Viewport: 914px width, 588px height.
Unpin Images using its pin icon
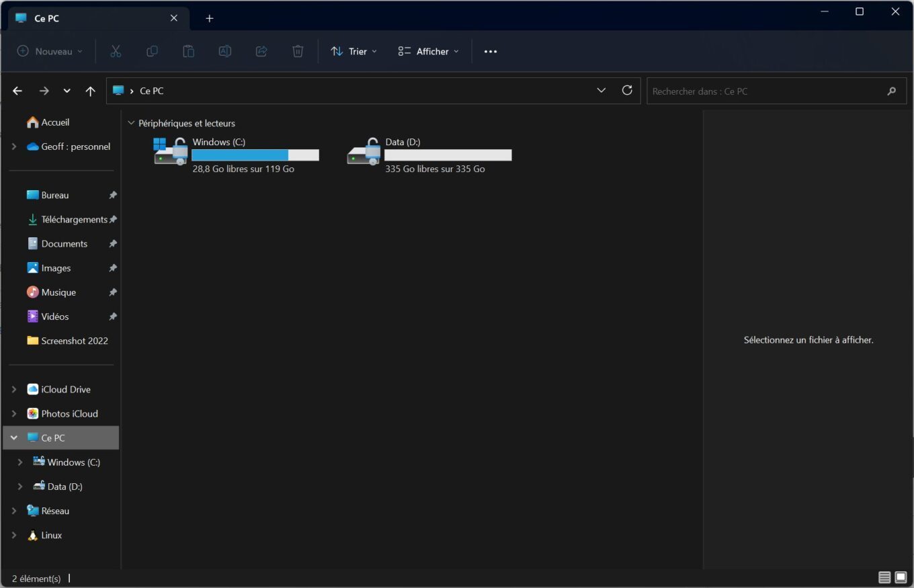point(113,267)
